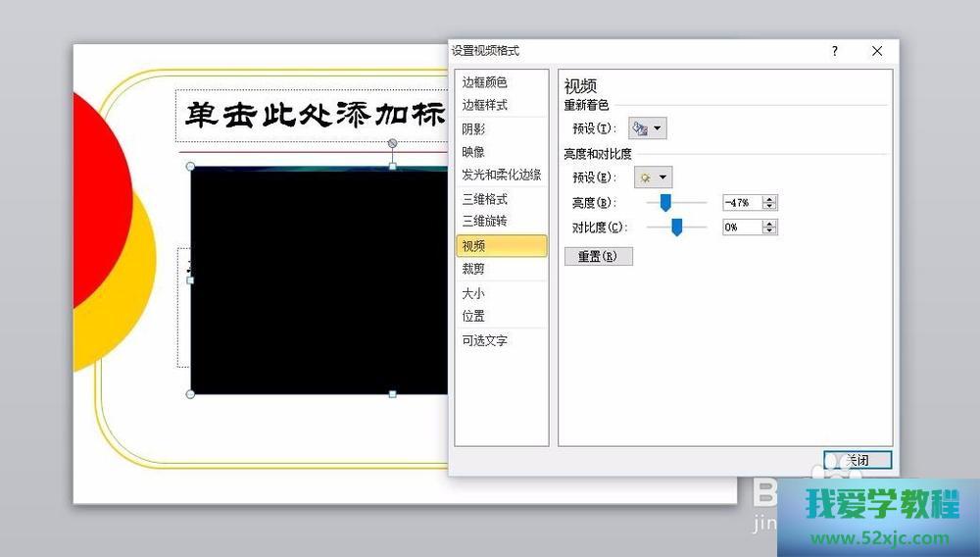Select the 阴影 category

pos(474,128)
